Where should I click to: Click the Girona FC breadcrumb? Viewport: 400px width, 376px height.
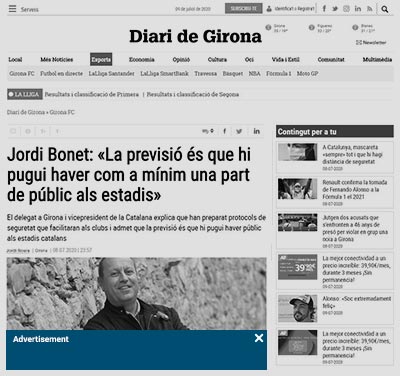tap(62, 112)
